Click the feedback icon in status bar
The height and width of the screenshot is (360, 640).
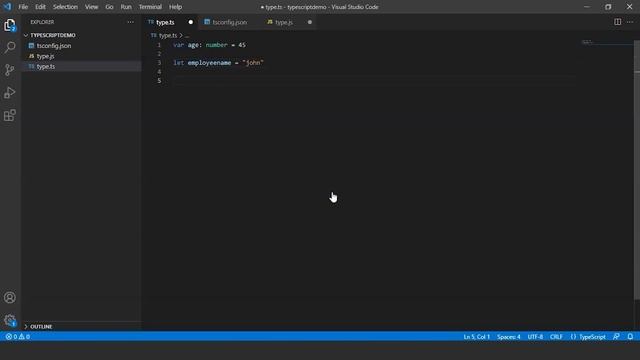pyautogui.click(x=616, y=337)
